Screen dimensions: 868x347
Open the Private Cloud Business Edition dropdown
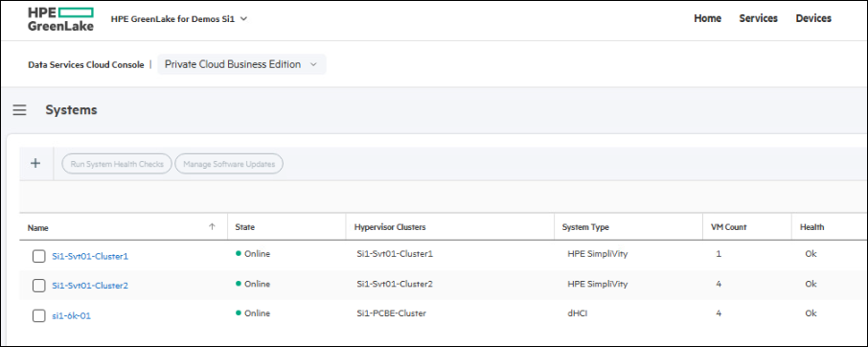tap(242, 64)
